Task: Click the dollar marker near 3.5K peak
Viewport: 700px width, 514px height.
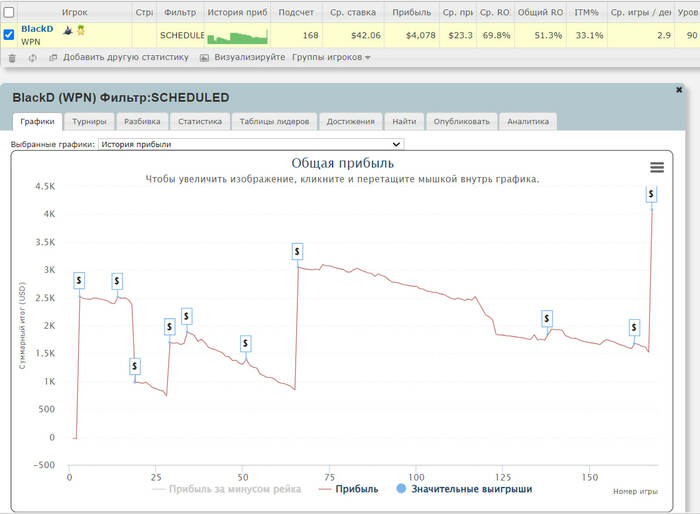Action: click(297, 251)
